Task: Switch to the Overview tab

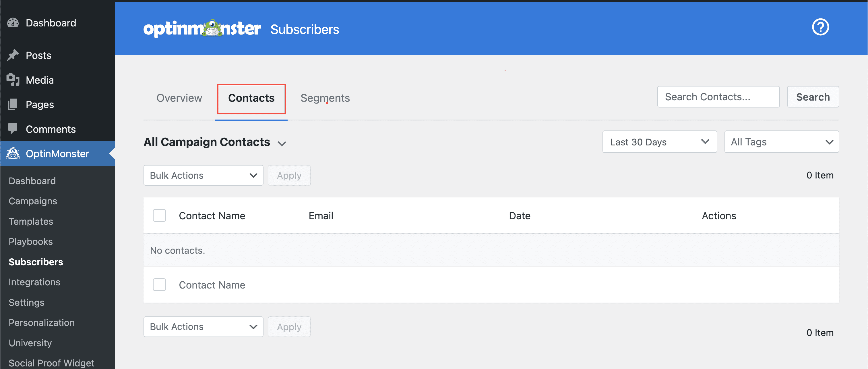Action: [179, 98]
